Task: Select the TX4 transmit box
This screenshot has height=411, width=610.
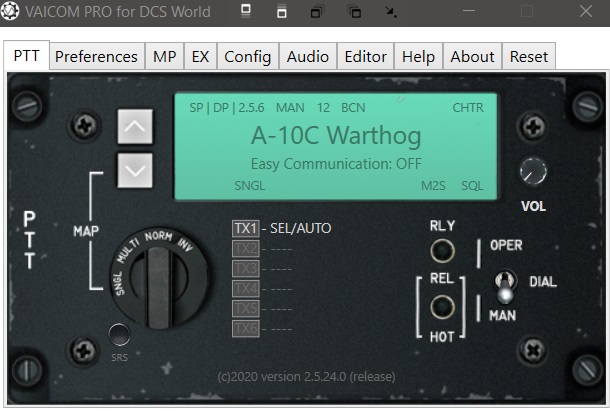Action: tap(245, 289)
